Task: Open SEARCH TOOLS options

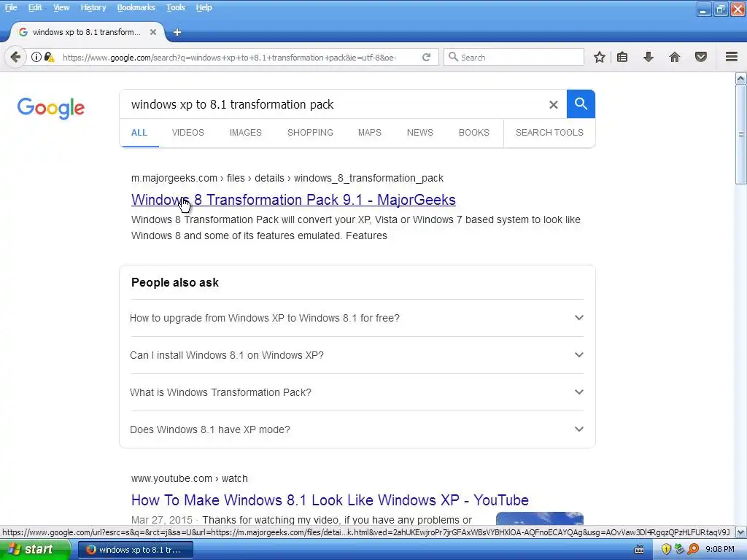Action: (x=549, y=133)
